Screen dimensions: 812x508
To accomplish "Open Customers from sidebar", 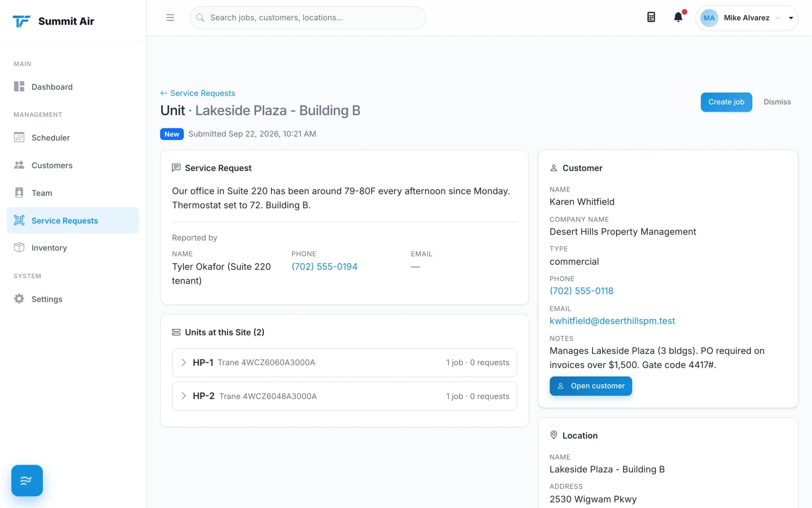I will (x=73, y=165).
